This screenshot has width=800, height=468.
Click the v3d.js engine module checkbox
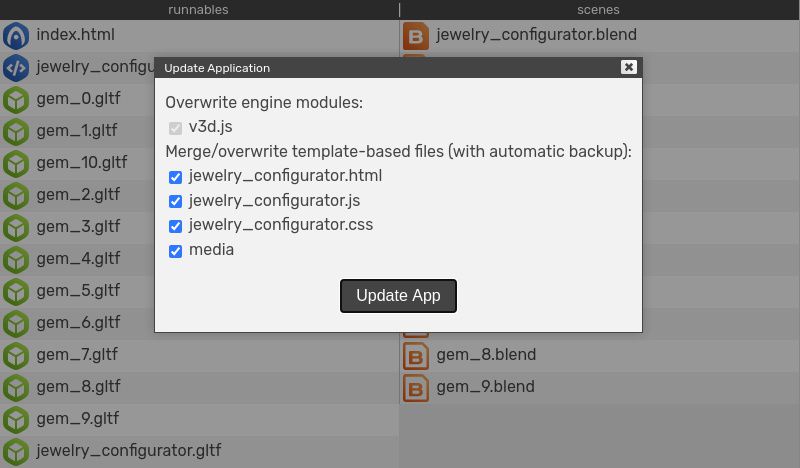176,128
